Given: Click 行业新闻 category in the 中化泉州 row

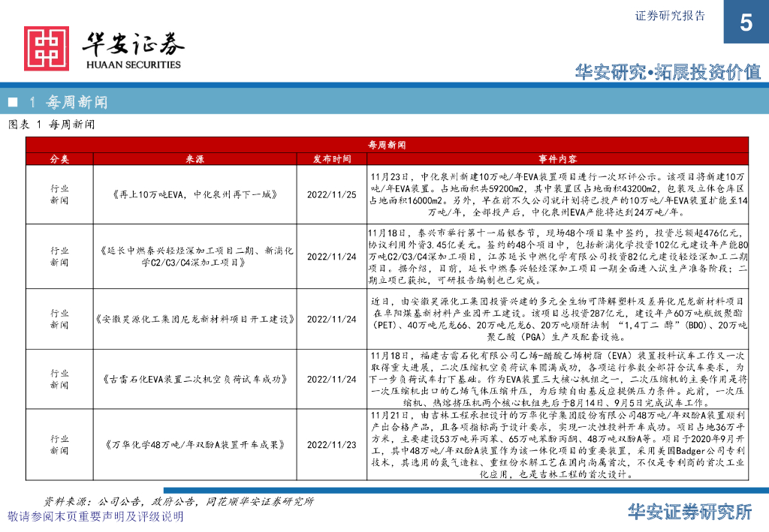Looking at the screenshot, I should pos(59,194).
